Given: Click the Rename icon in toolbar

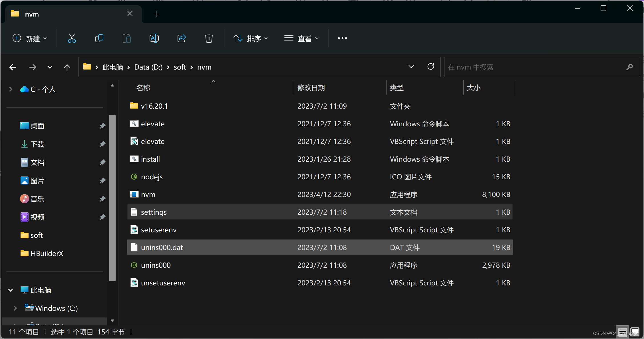Looking at the screenshot, I should point(154,38).
